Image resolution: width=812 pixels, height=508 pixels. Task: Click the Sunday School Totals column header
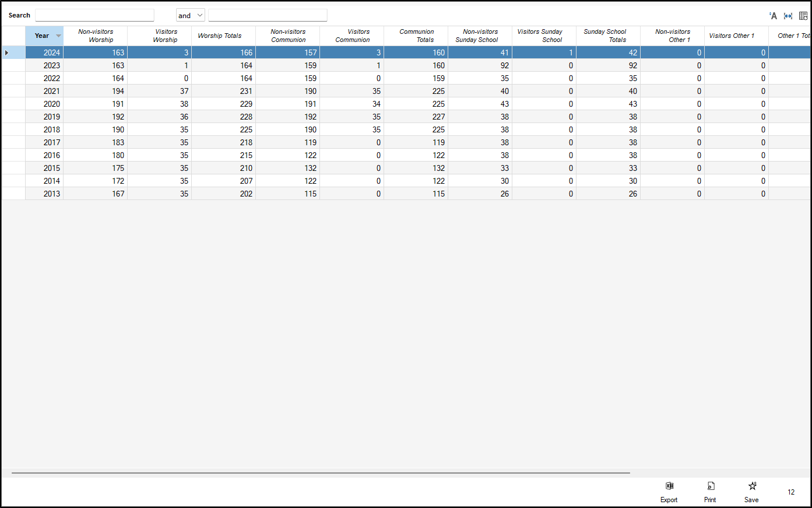(608, 35)
